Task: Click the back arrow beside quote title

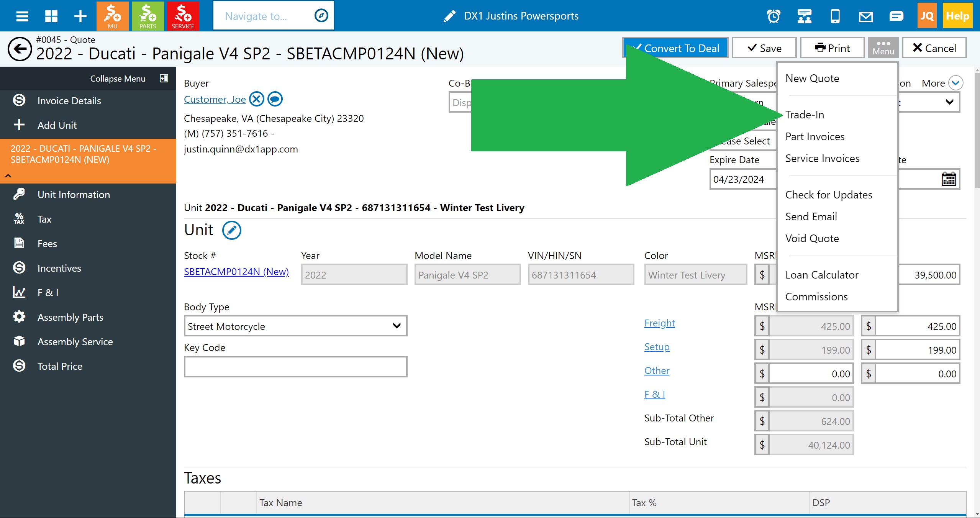Action: tap(20, 49)
